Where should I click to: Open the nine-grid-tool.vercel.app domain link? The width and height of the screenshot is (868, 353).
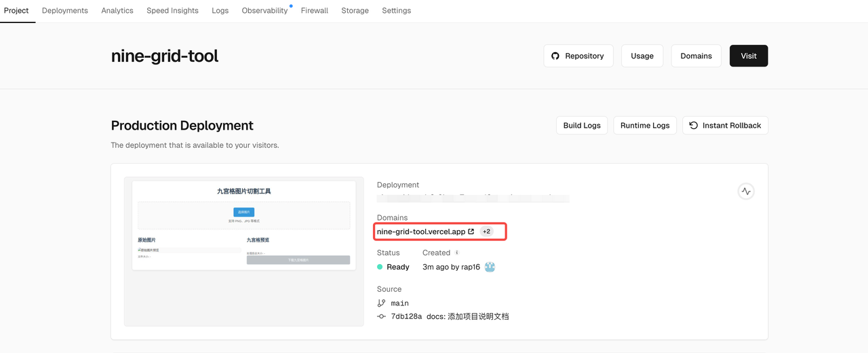[420, 231]
